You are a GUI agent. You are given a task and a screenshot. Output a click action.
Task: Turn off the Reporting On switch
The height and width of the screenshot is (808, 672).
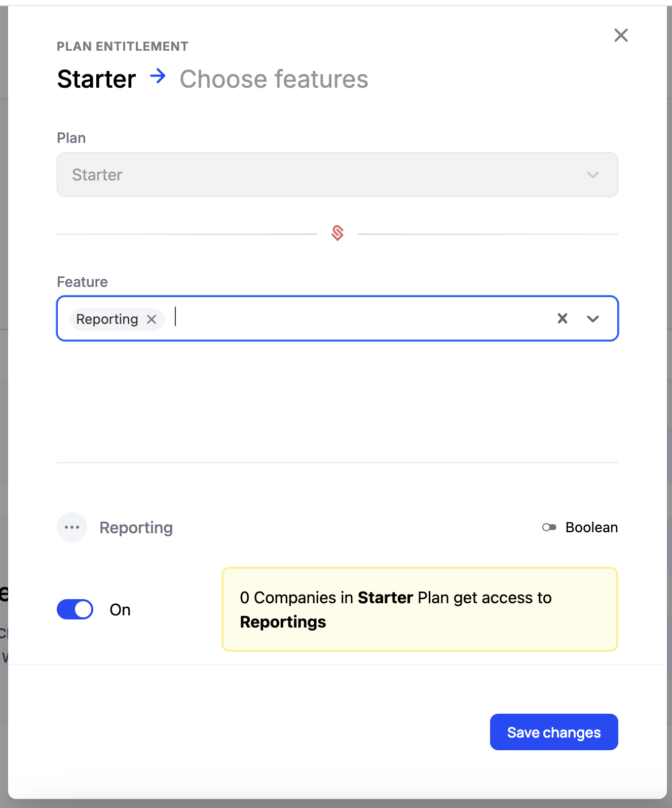tap(75, 609)
